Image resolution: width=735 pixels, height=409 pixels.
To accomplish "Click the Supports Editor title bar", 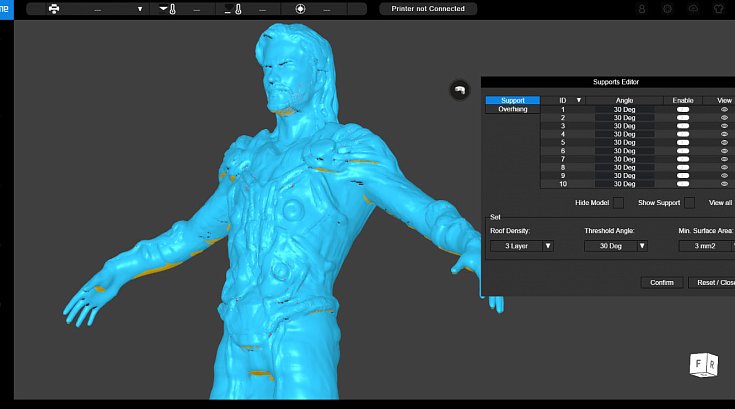I will 608,82.
